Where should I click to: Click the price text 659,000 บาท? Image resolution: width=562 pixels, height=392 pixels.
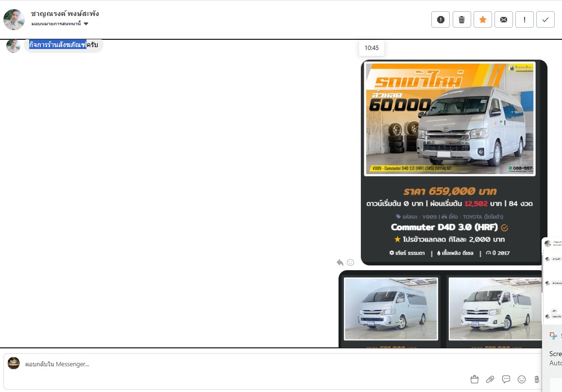450,191
